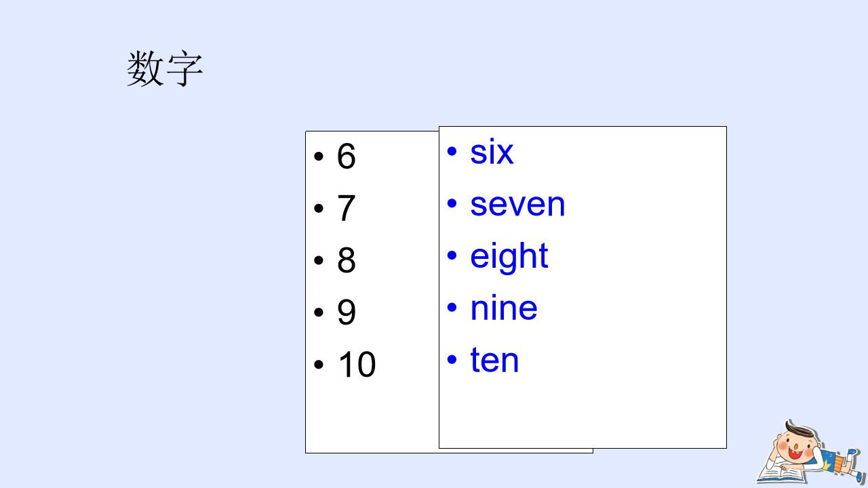The height and width of the screenshot is (488, 868).
Task: Click the blue word ten
Action: click(494, 360)
